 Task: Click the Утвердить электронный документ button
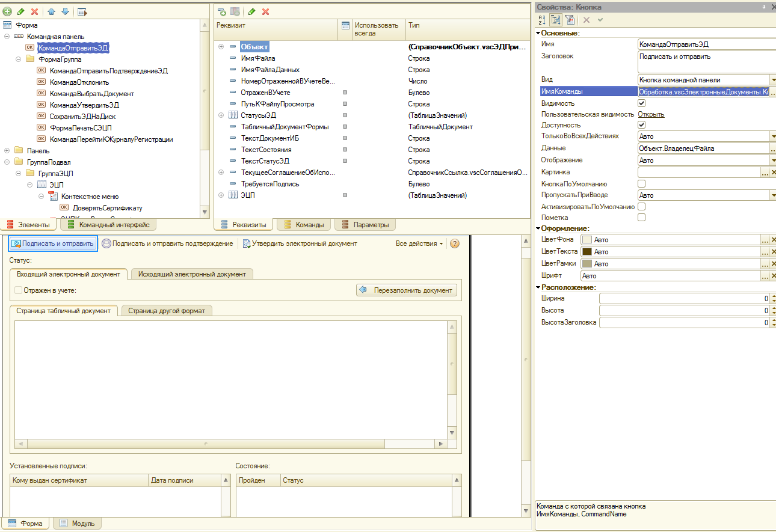pos(300,243)
